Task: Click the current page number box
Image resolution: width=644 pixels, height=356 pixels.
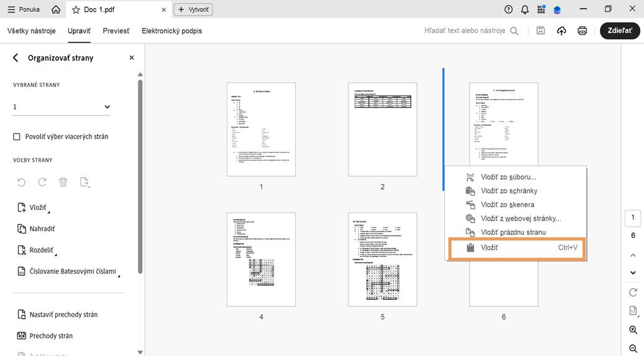Action: point(632,218)
